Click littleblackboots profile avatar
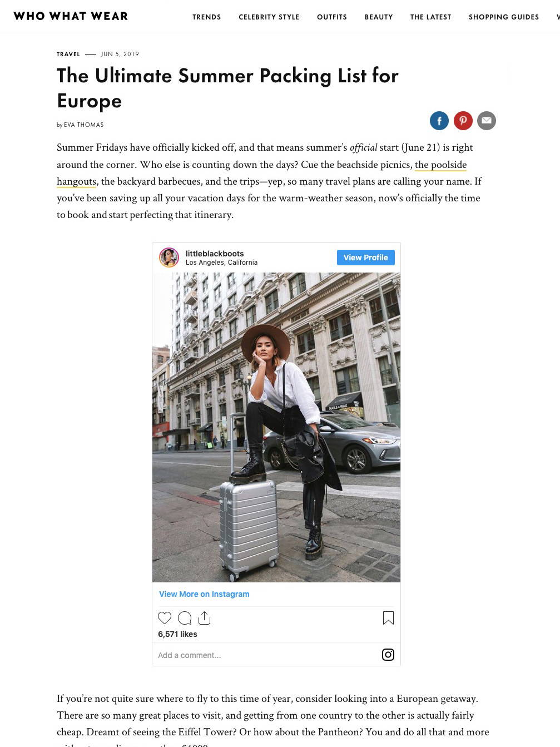 point(169,258)
